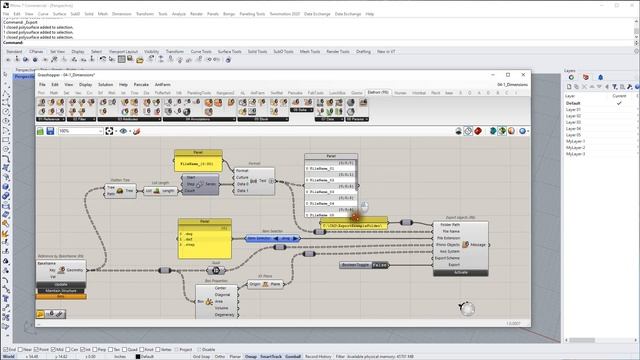
Task: Click the green open-file icon in Grasshopper canvas toolbar
Action: [40, 131]
